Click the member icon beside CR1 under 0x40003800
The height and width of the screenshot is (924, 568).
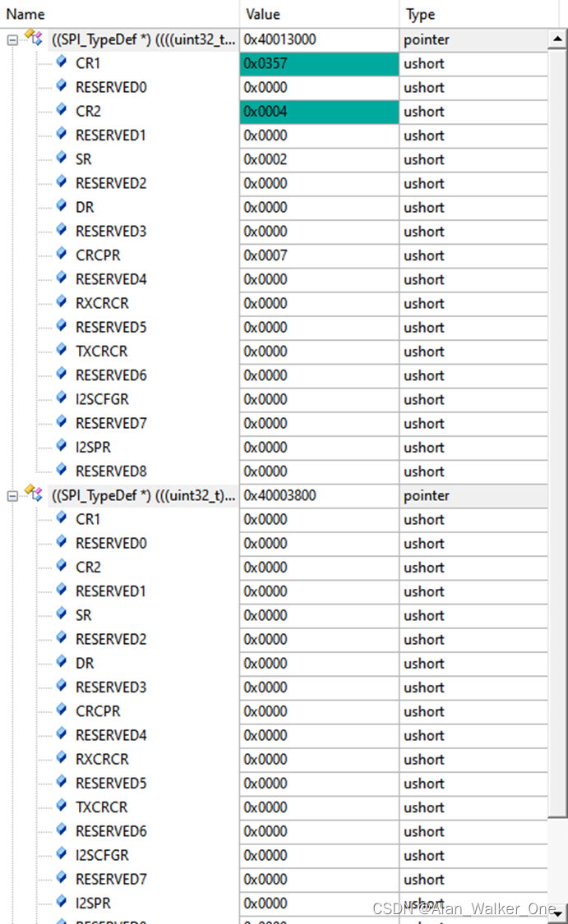tap(62, 517)
